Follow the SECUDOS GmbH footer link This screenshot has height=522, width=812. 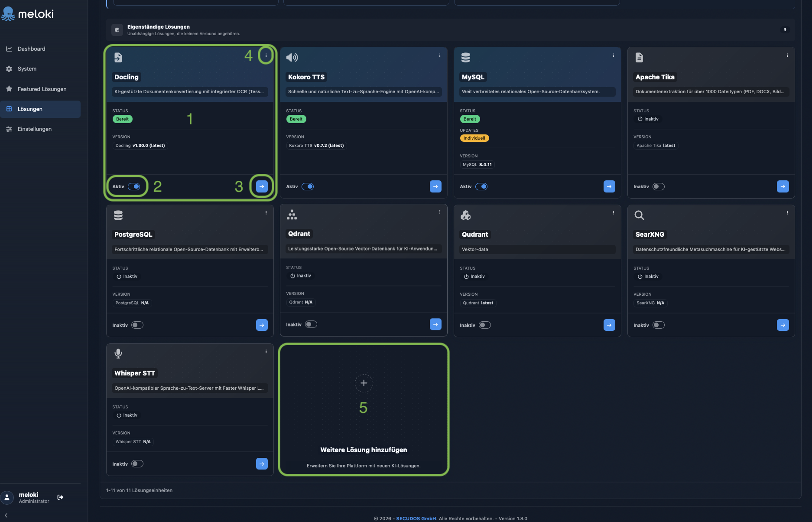pyautogui.click(x=416, y=519)
